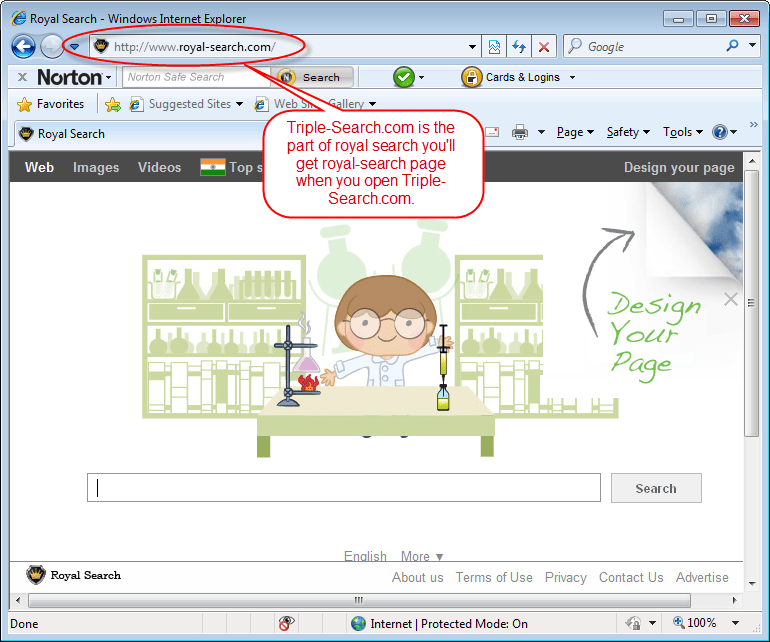Open the Safety menu
The width and height of the screenshot is (770, 642).
[x=628, y=132]
